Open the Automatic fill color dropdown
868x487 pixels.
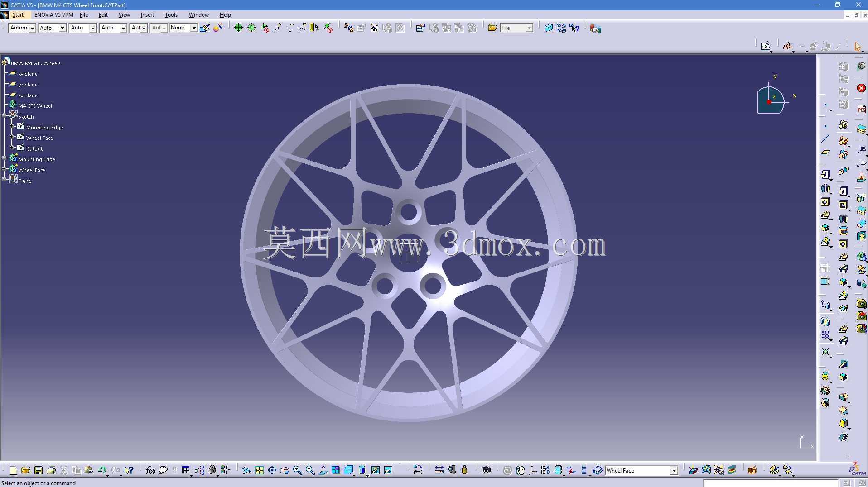pos(32,28)
